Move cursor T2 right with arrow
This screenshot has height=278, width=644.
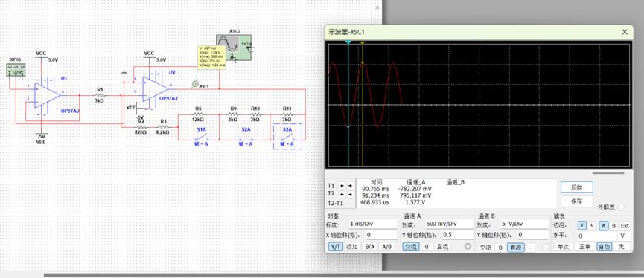click(350, 194)
